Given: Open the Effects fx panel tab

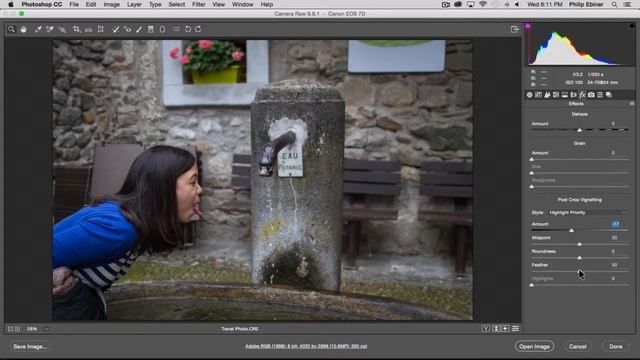Looking at the screenshot, I should click(582, 95).
